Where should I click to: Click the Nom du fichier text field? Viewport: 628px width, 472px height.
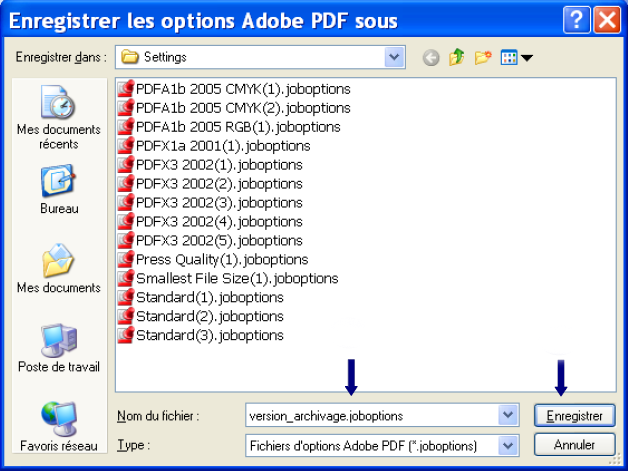(x=372, y=415)
